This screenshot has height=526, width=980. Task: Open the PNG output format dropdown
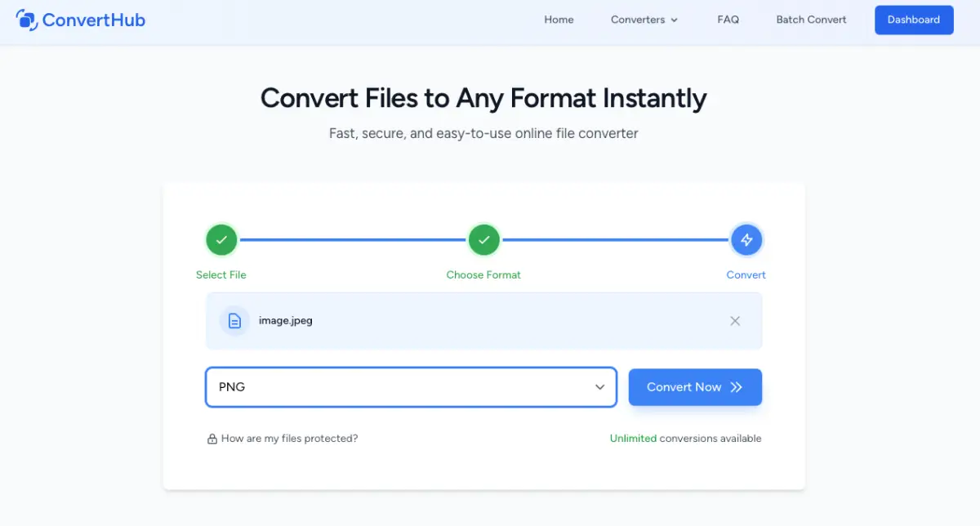400,387
